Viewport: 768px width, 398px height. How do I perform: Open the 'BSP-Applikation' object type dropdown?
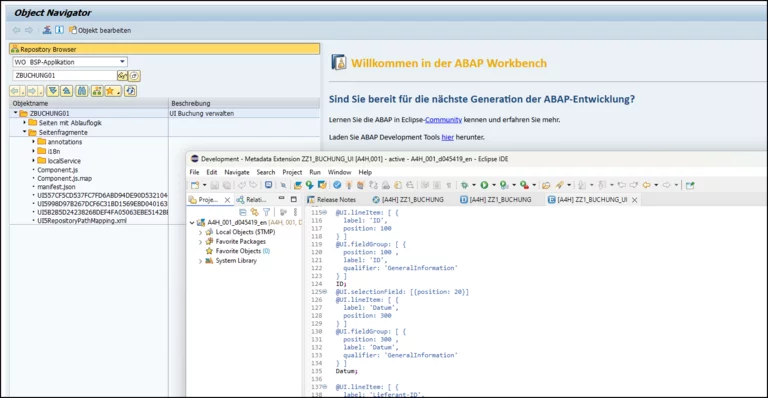[x=122, y=62]
